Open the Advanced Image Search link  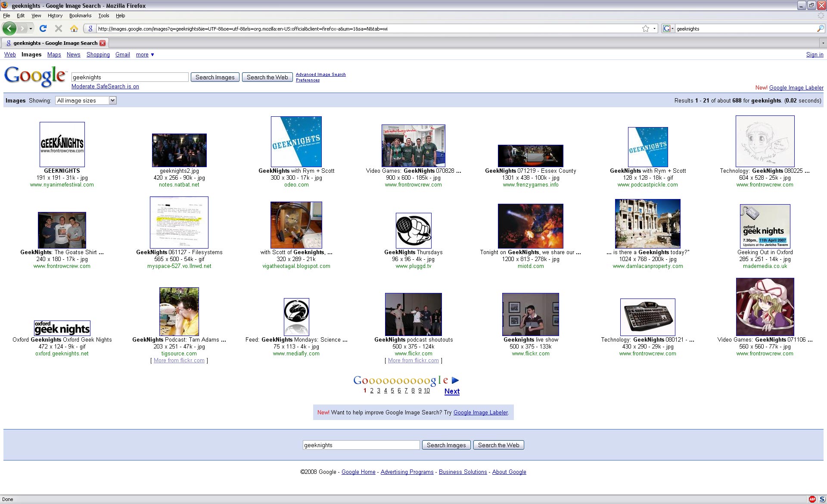(x=320, y=75)
